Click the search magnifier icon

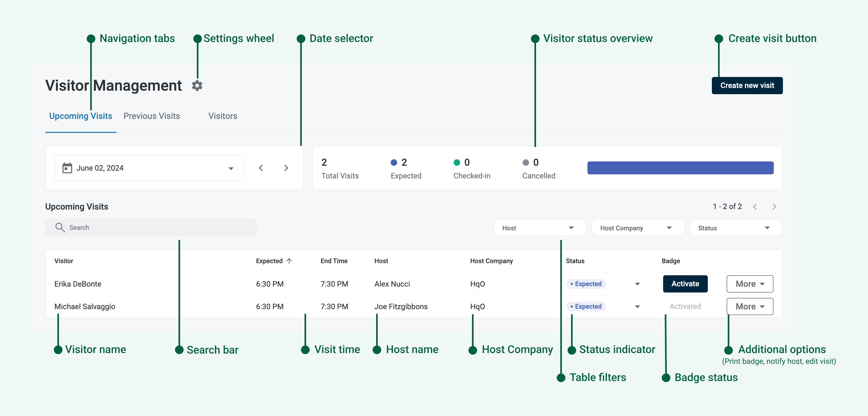coord(60,227)
